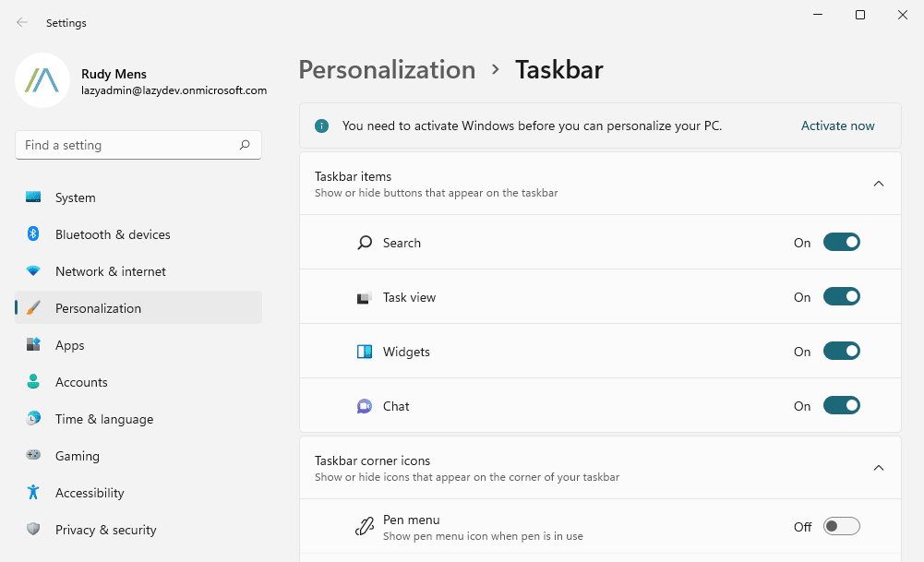Click the Time & language globe icon
Image resolution: width=924 pixels, height=562 pixels.
tap(33, 418)
